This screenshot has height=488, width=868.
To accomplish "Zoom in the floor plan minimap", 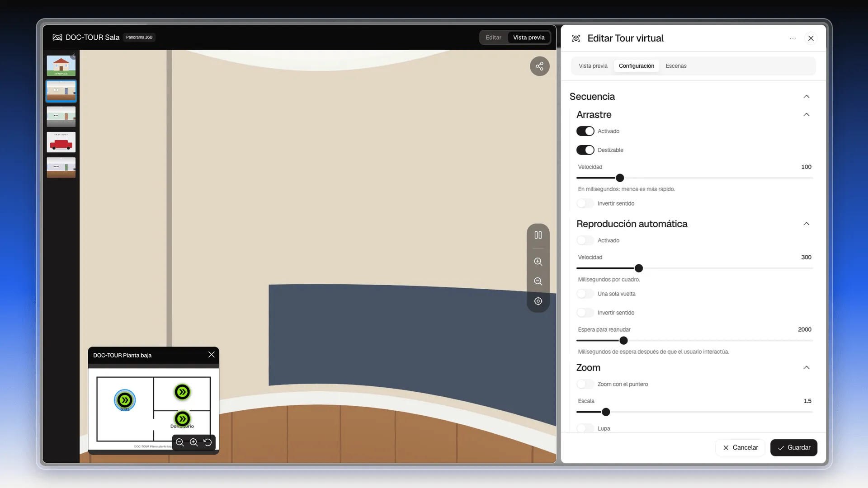I will click(x=193, y=442).
